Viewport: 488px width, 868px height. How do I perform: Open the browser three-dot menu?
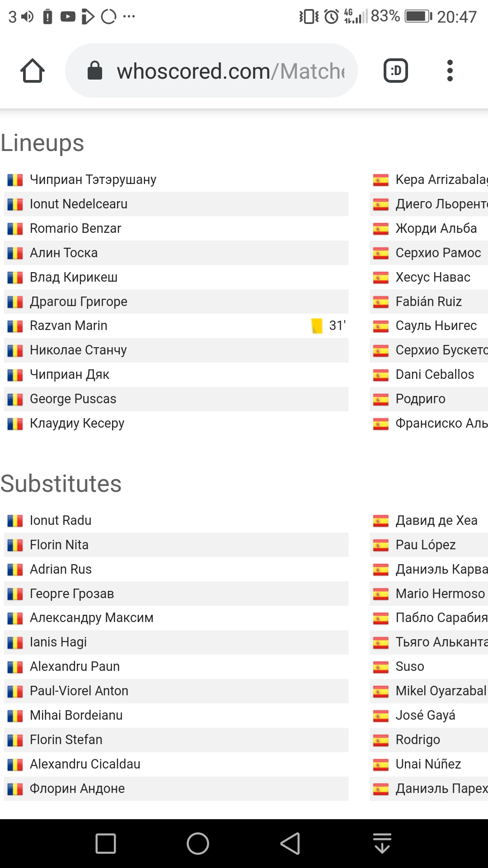450,71
